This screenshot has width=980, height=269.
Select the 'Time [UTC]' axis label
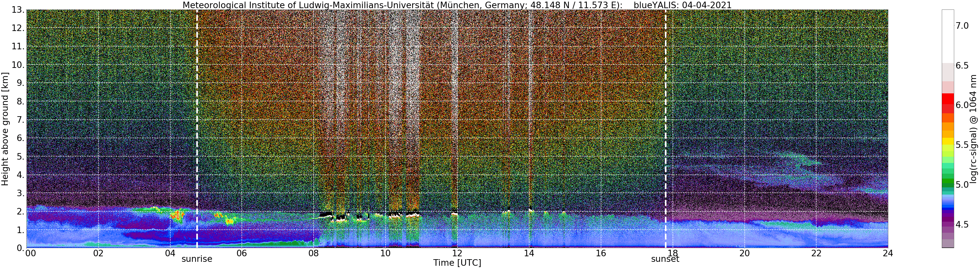click(x=457, y=263)
